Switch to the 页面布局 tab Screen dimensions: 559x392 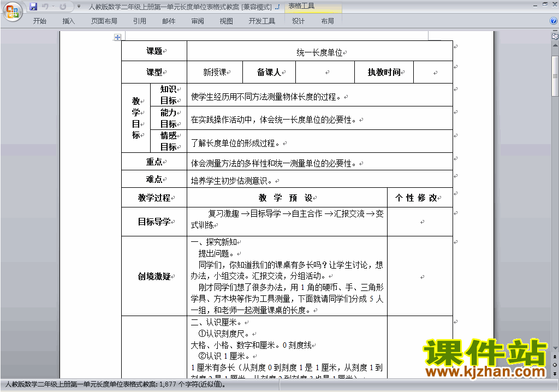pyautogui.click(x=104, y=21)
